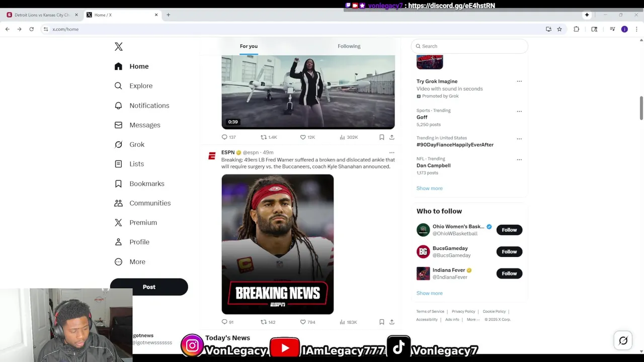Open the Dan Campbell trending topic
The width and height of the screenshot is (644, 362).
[x=433, y=165]
